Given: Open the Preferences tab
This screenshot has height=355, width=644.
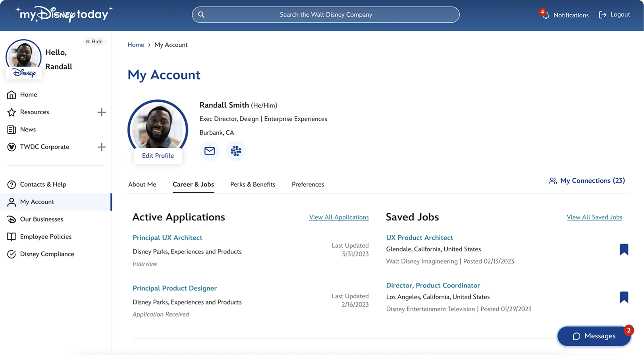Looking at the screenshot, I should tap(308, 184).
